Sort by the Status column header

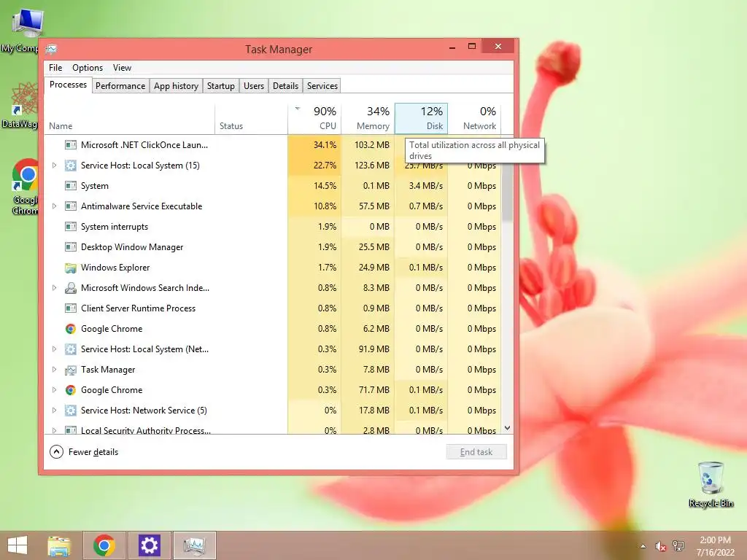(251, 118)
